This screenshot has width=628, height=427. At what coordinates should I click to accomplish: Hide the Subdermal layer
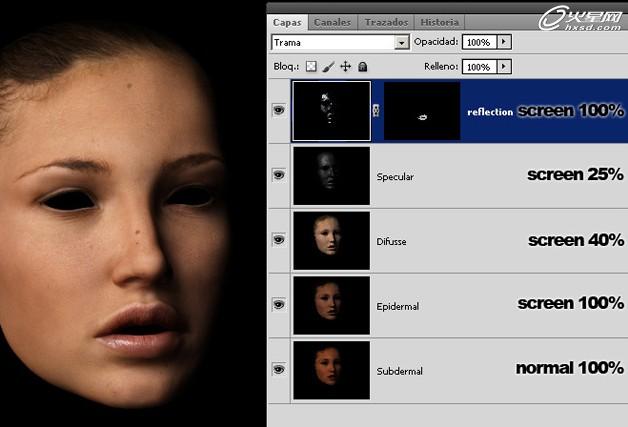pyautogui.click(x=279, y=369)
